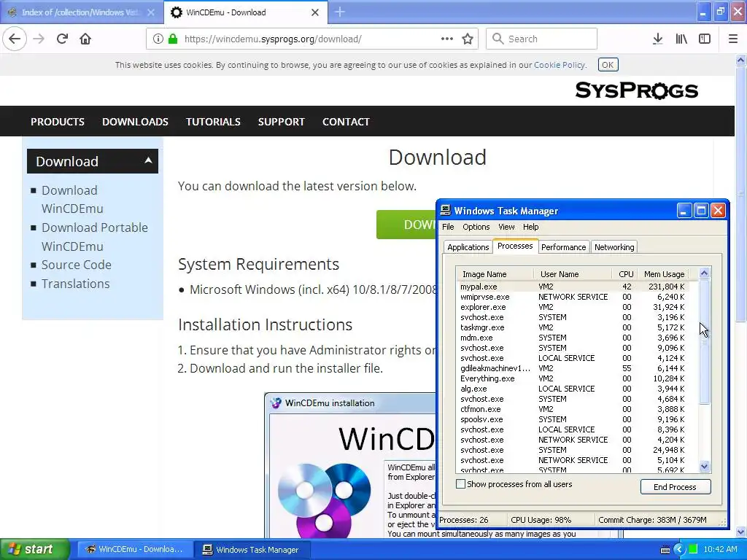Click Download WinCDEmu sidebar link
Image resolution: width=747 pixels, height=560 pixels.
coord(72,199)
